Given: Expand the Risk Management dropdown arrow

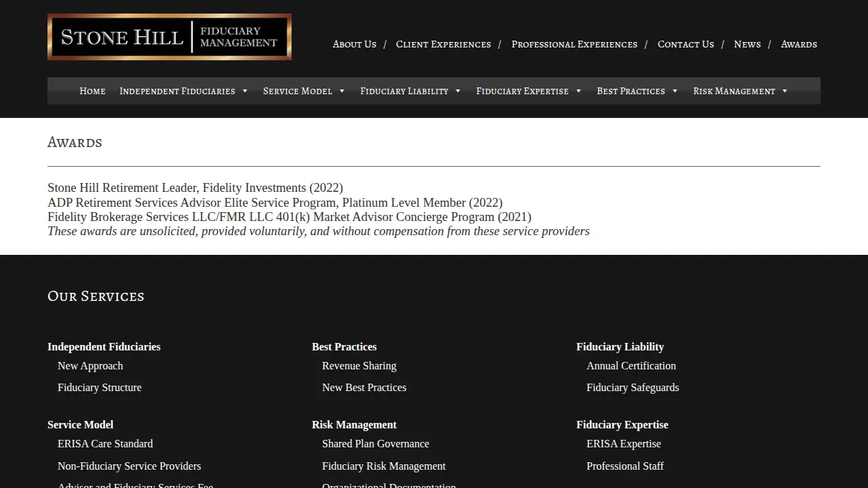Looking at the screenshot, I should coord(785,91).
